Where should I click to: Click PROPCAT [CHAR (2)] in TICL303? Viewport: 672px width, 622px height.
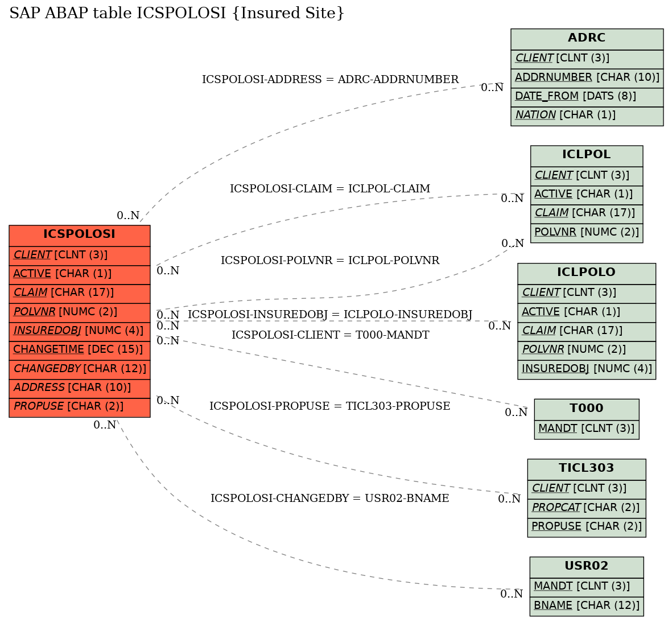(586, 508)
